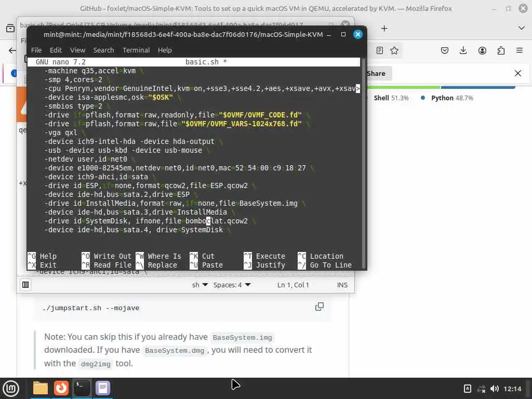Toggle side panel icon in text editor statusbar
Viewport: 532px width, 399px height.
(25, 285)
